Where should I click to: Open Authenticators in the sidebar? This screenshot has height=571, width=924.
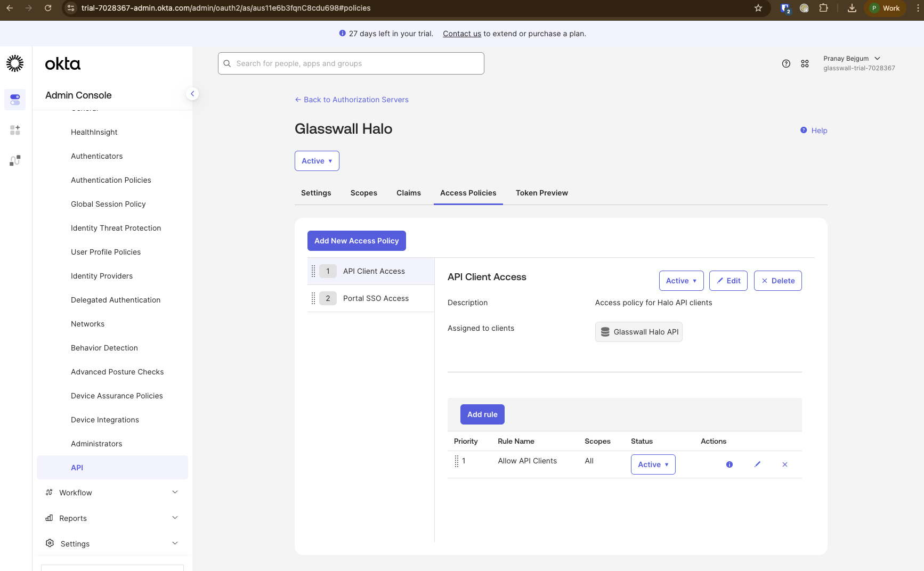pyautogui.click(x=97, y=156)
